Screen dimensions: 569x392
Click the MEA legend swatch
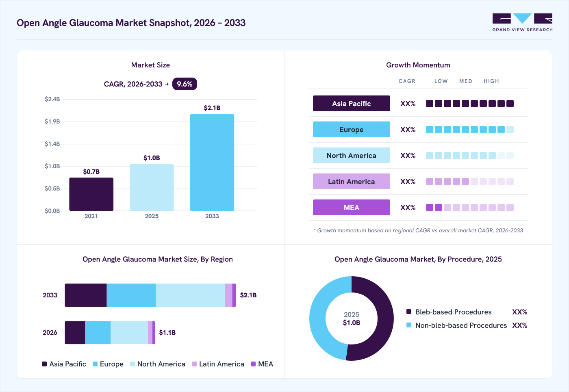[253, 364]
